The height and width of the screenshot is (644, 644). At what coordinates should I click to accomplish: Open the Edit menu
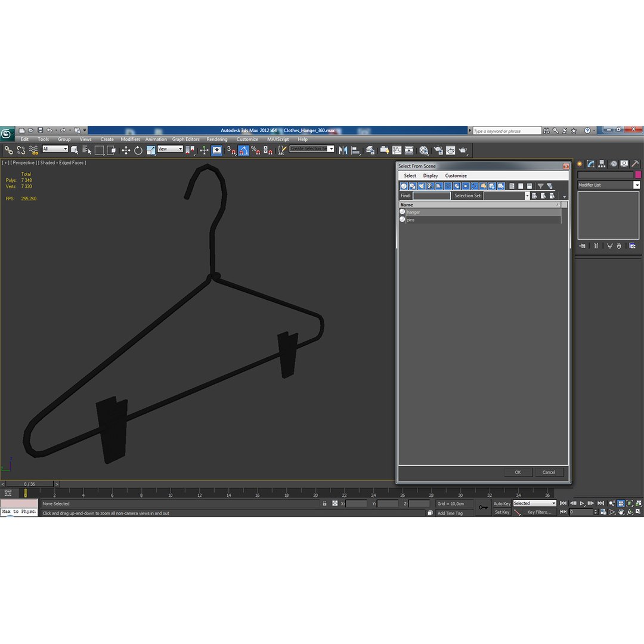(x=24, y=139)
